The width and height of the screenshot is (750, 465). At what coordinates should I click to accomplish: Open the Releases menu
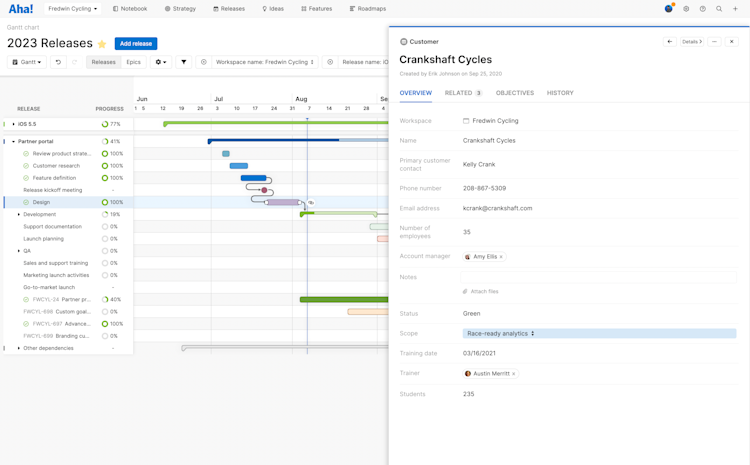click(x=229, y=9)
